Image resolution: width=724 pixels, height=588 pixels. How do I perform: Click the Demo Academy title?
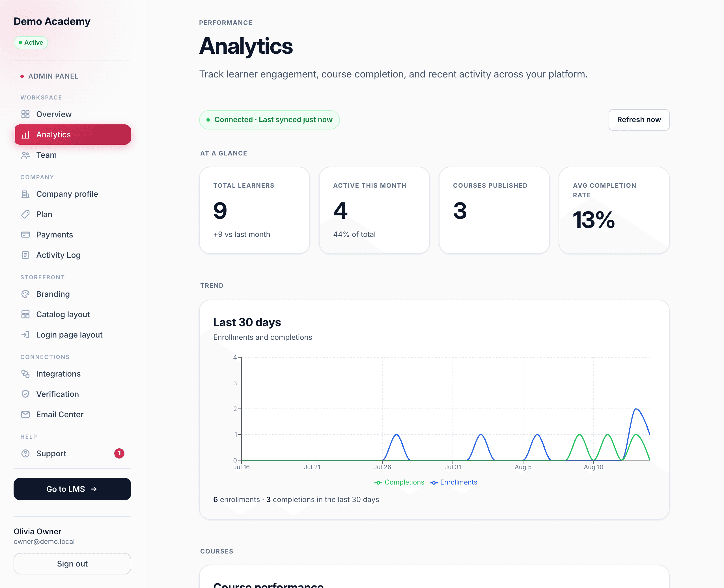point(52,21)
